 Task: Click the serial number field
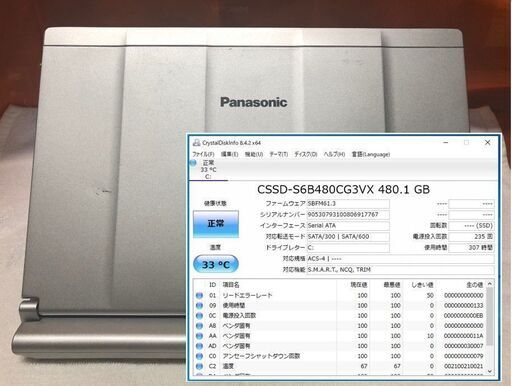point(348,215)
